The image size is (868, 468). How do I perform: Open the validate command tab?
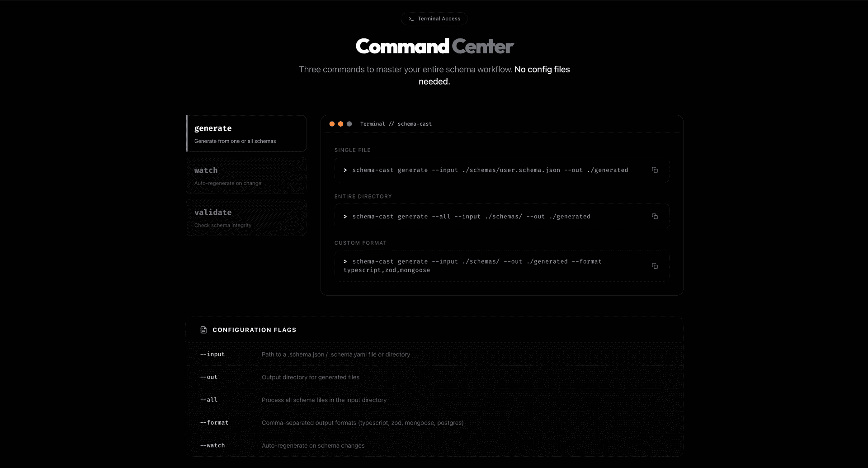246,217
